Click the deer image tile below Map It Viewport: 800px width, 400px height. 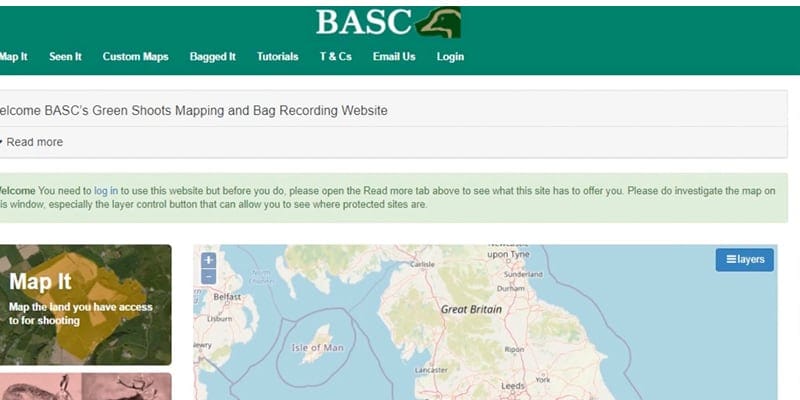click(x=85, y=387)
